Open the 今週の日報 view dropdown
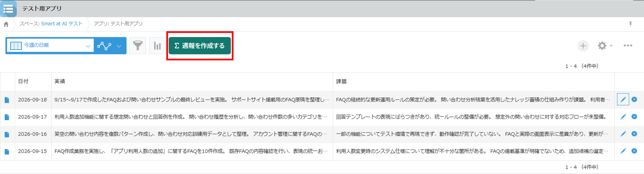The image size is (644, 174). (x=50, y=45)
